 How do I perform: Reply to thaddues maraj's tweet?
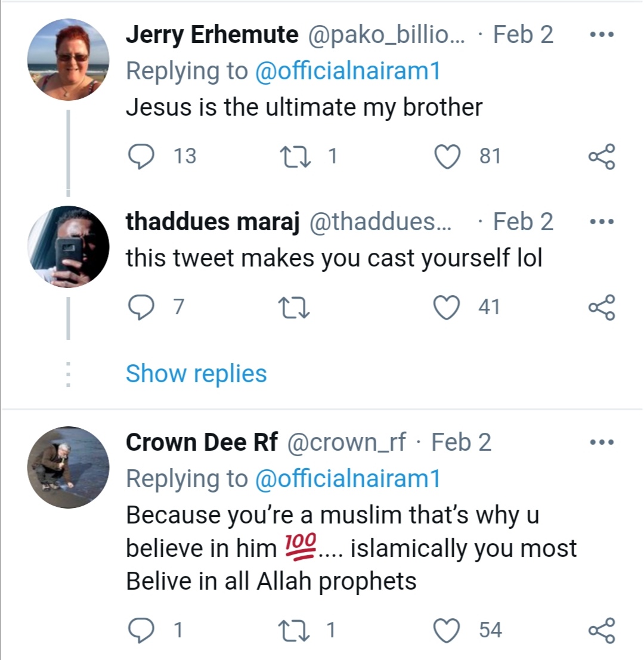141,307
